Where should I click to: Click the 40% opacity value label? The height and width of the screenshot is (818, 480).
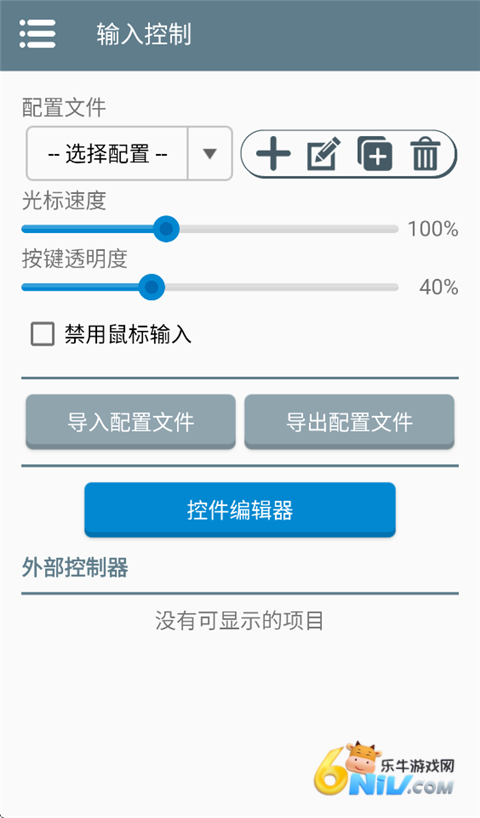coord(439,287)
